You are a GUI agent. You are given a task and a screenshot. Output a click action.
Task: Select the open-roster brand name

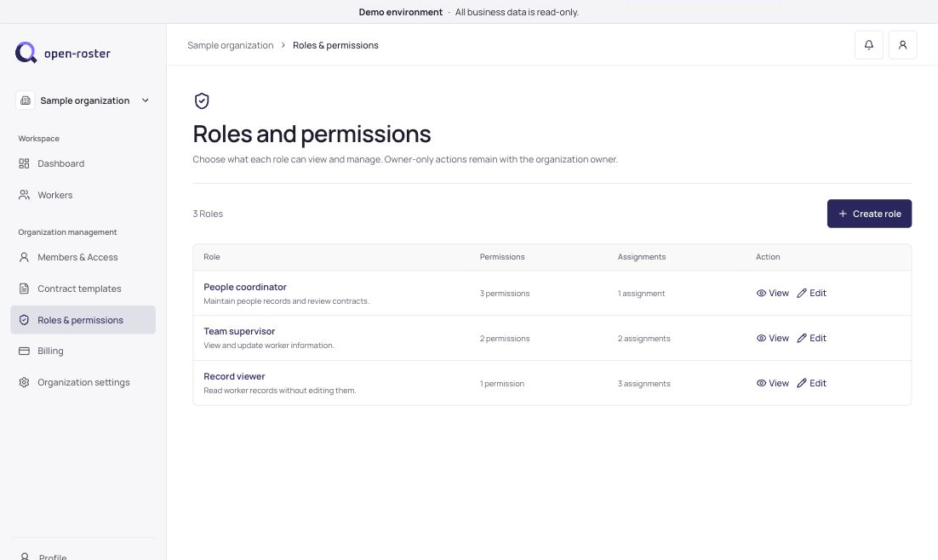click(77, 54)
